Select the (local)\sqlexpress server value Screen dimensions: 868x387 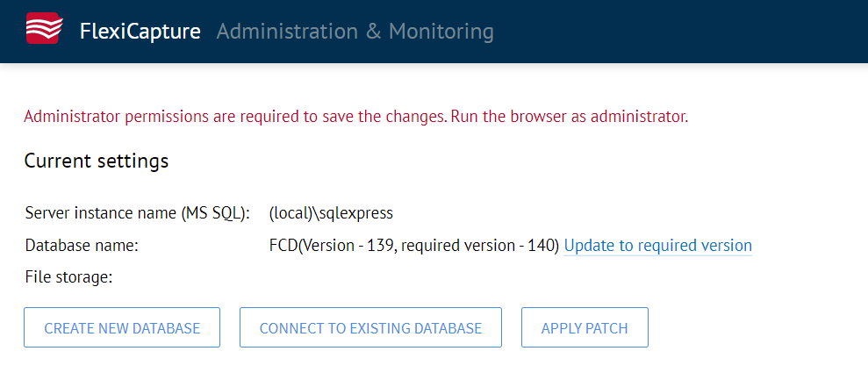[x=331, y=213]
